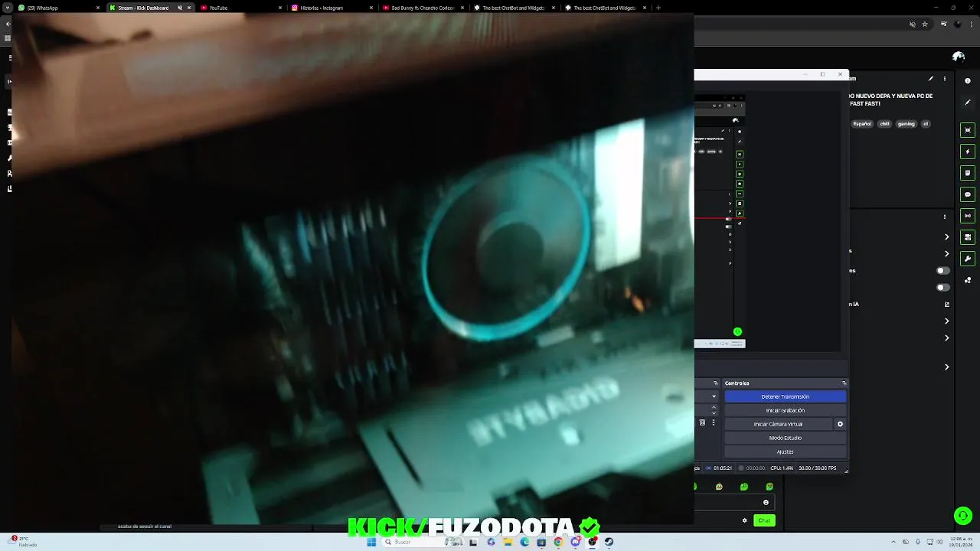This screenshot has width=980, height=551.
Task: Click browser back arrow
Action: point(8,24)
